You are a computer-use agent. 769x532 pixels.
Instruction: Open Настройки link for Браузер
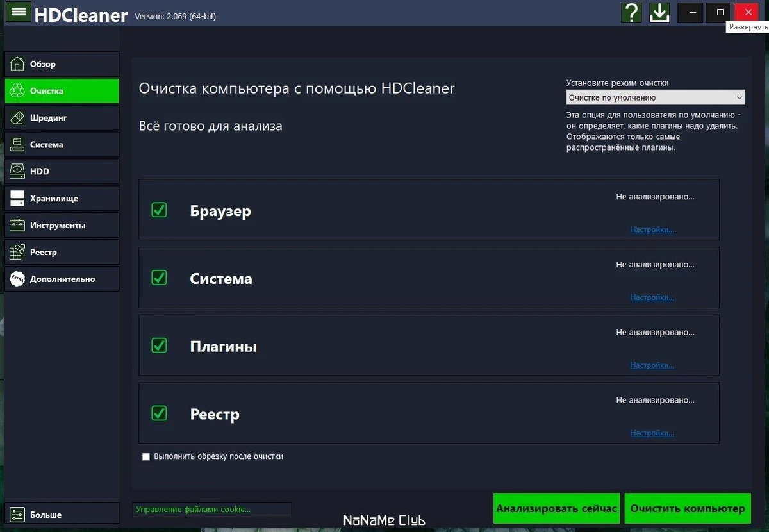(x=652, y=229)
